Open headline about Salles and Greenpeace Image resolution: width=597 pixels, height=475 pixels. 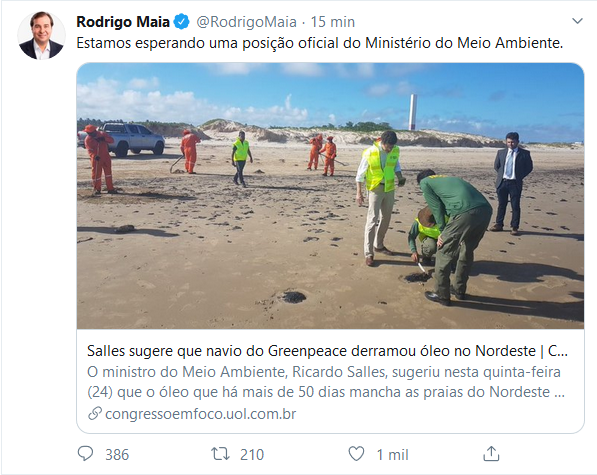(327, 351)
